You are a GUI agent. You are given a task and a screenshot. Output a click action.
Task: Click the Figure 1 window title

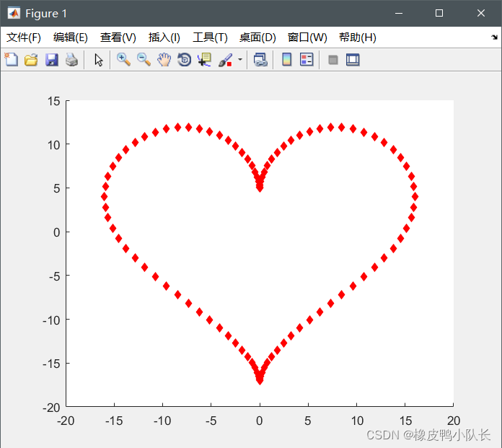pyautogui.click(x=46, y=14)
